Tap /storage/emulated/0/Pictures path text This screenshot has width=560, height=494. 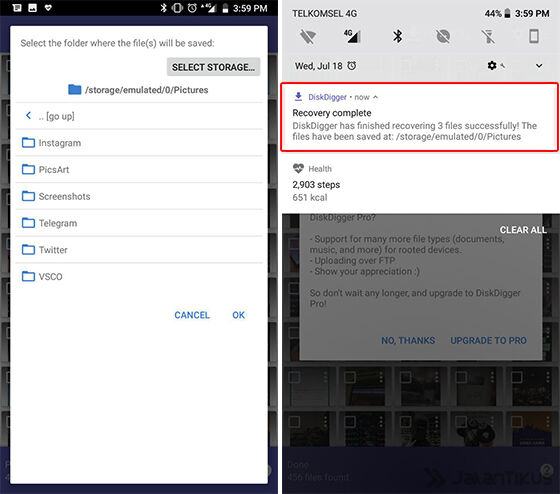(x=146, y=90)
